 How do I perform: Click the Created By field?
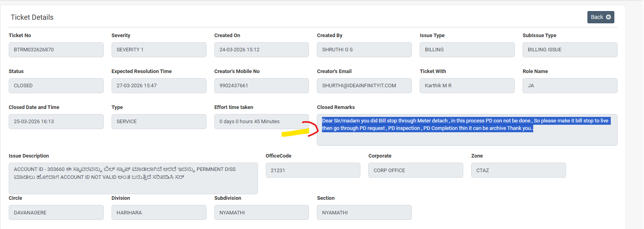364,50
